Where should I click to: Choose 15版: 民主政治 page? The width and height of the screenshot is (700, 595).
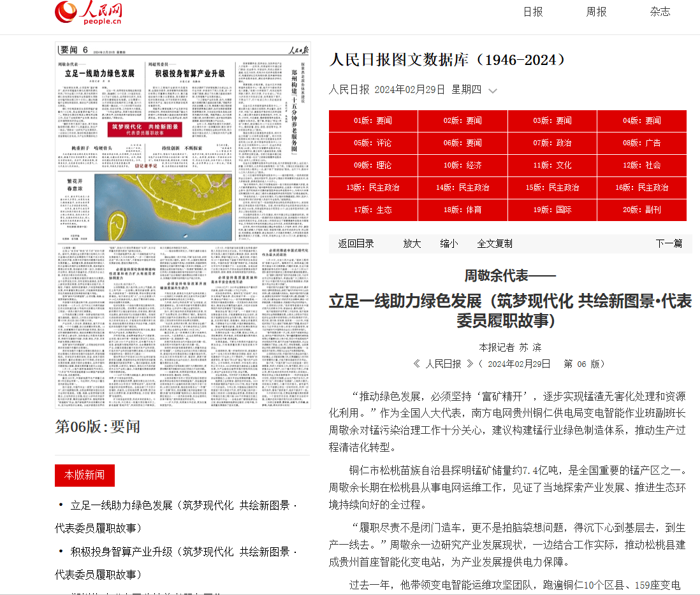coord(553,188)
